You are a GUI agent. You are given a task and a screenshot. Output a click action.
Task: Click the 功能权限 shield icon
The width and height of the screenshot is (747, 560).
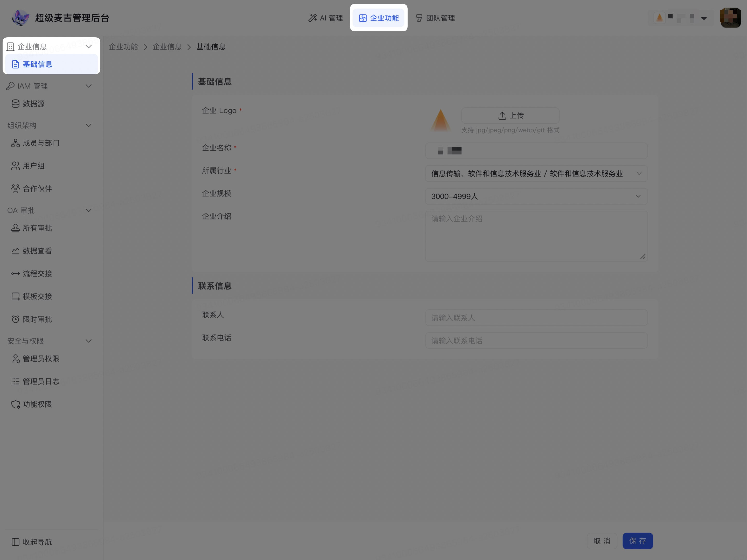[x=16, y=405]
